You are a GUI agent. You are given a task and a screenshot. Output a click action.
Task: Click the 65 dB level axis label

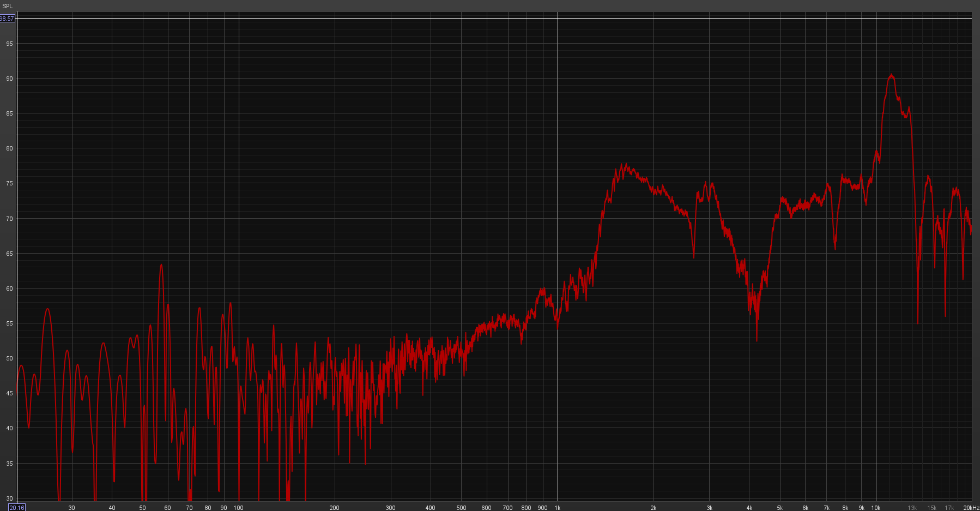[9, 254]
